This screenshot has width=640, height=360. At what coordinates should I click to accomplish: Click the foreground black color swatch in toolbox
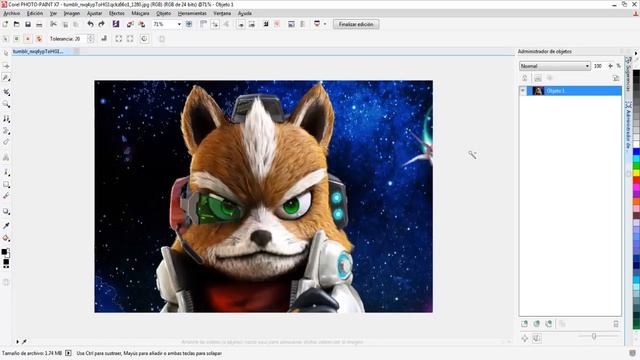click(x=4, y=252)
